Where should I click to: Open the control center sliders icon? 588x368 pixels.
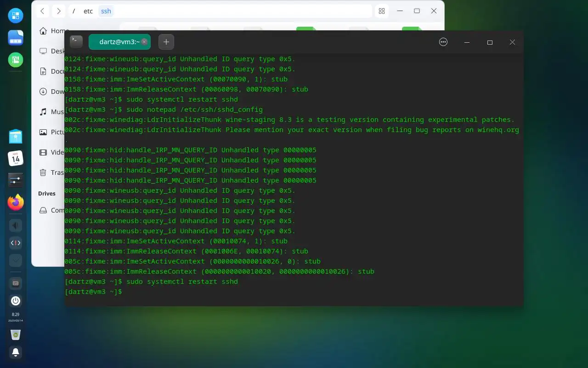[16, 180]
